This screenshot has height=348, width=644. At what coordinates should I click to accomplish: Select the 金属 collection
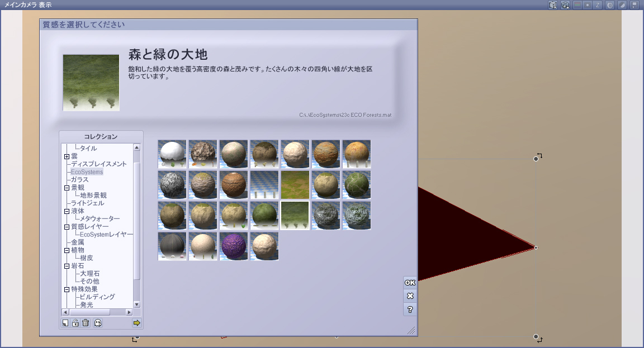[78, 242]
